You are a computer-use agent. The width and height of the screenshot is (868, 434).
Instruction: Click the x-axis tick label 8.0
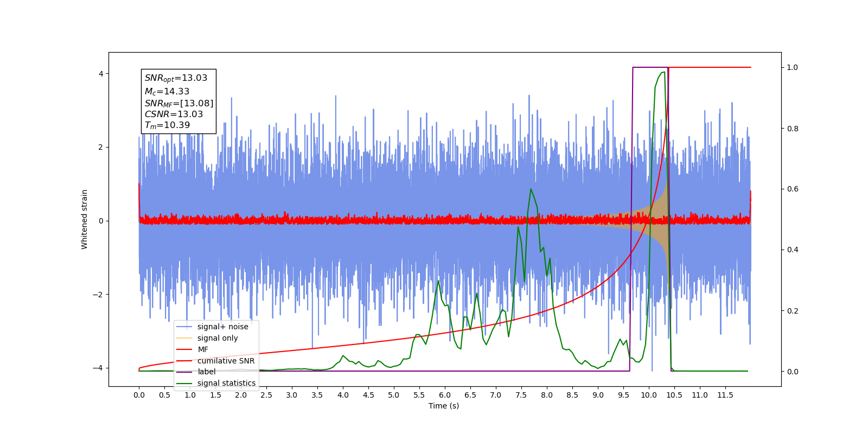[x=547, y=395]
